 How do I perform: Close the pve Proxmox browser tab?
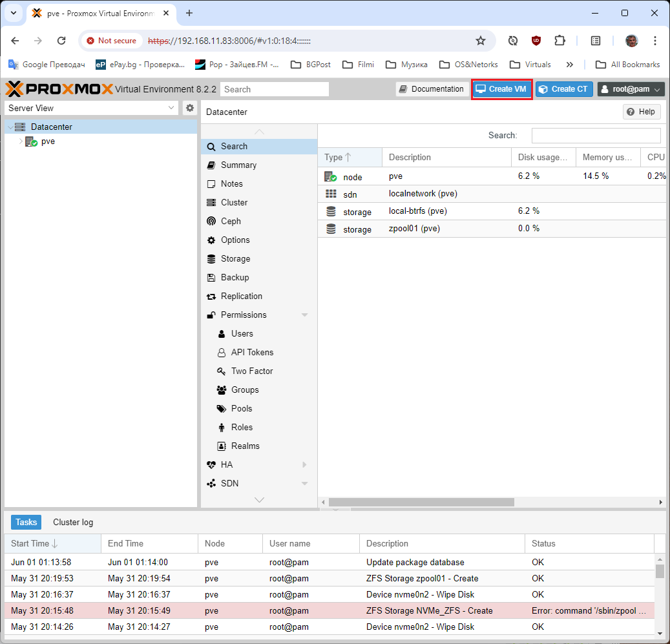166,13
